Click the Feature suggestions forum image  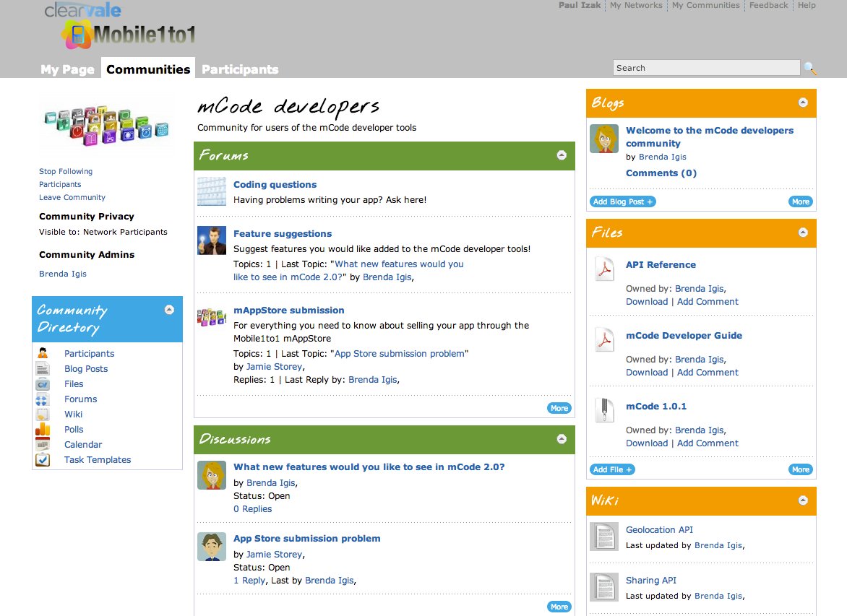(212, 240)
